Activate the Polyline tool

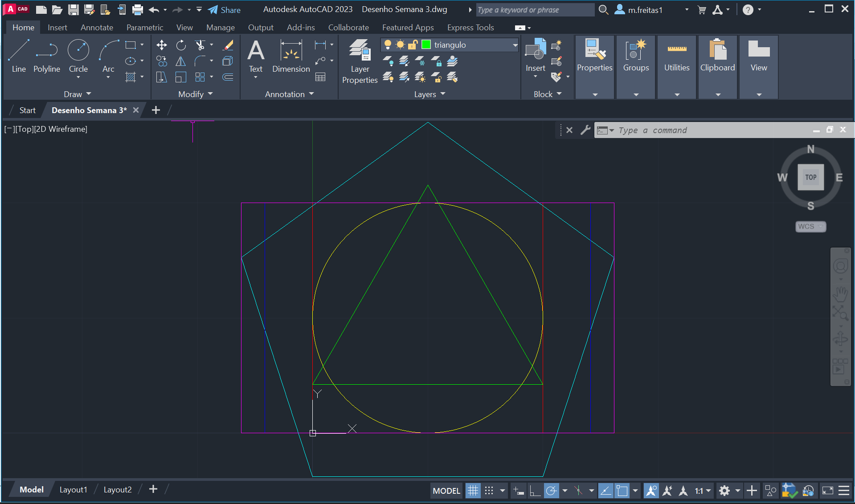tap(47, 56)
